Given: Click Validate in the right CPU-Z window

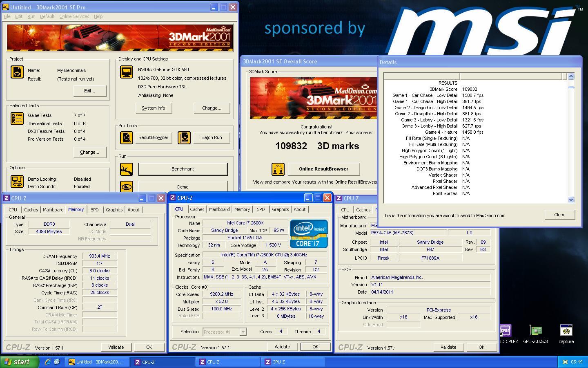Looking at the screenshot, I should (448, 347).
